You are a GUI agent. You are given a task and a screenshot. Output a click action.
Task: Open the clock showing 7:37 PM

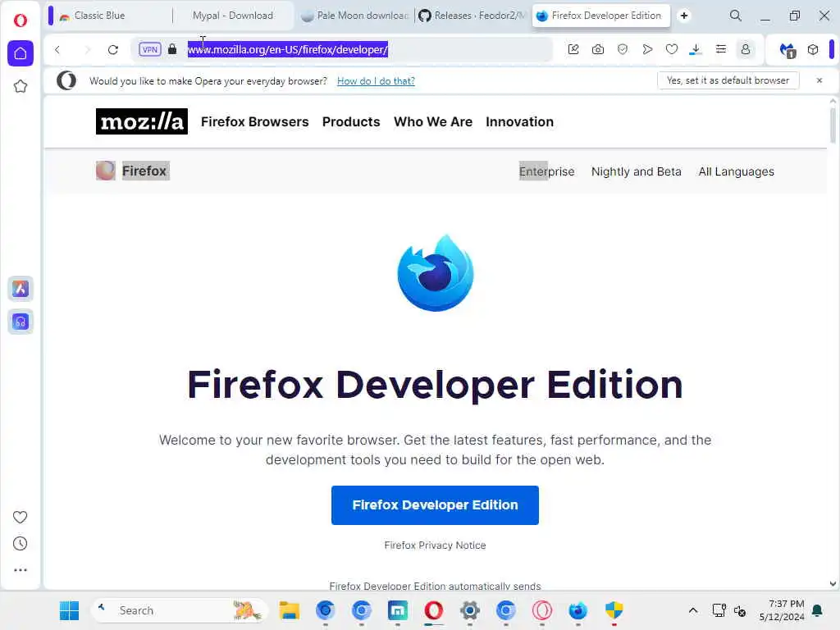782,610
